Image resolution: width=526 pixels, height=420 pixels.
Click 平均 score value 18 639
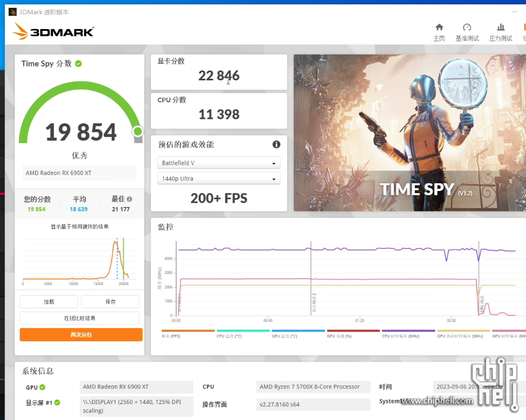tap(79, 209)
